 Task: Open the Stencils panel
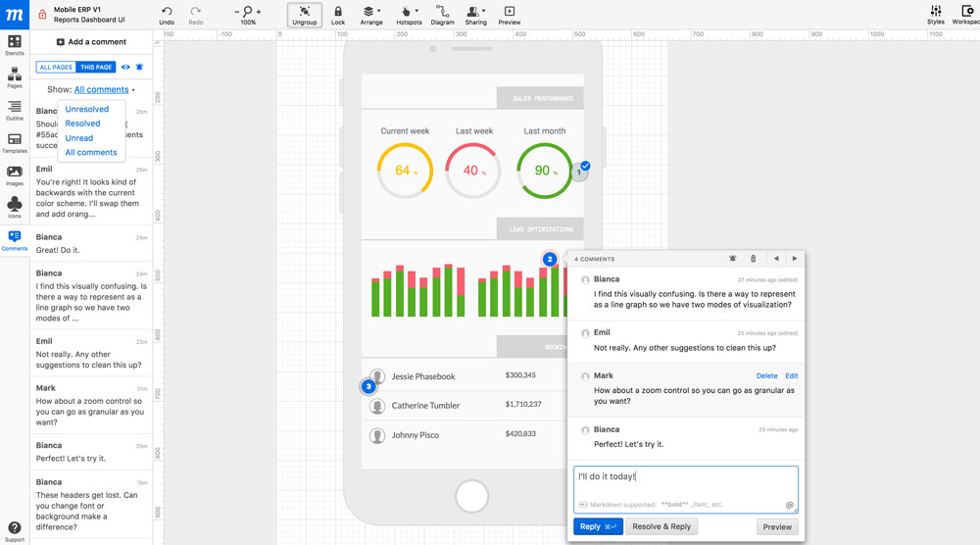pos(15,45)
